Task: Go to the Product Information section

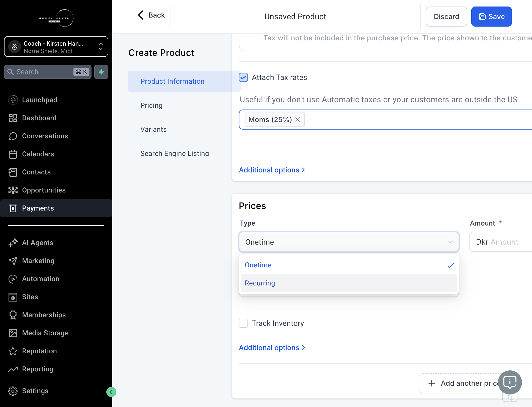Action: tap(184, 81)
